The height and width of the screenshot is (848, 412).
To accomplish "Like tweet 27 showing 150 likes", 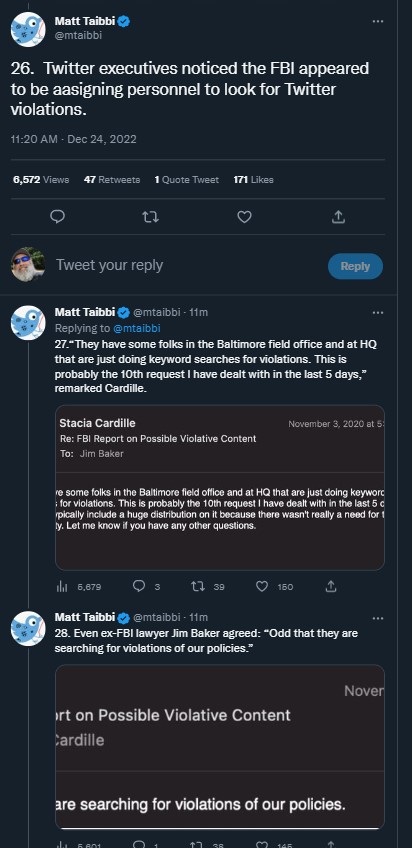I will [262, 586].
